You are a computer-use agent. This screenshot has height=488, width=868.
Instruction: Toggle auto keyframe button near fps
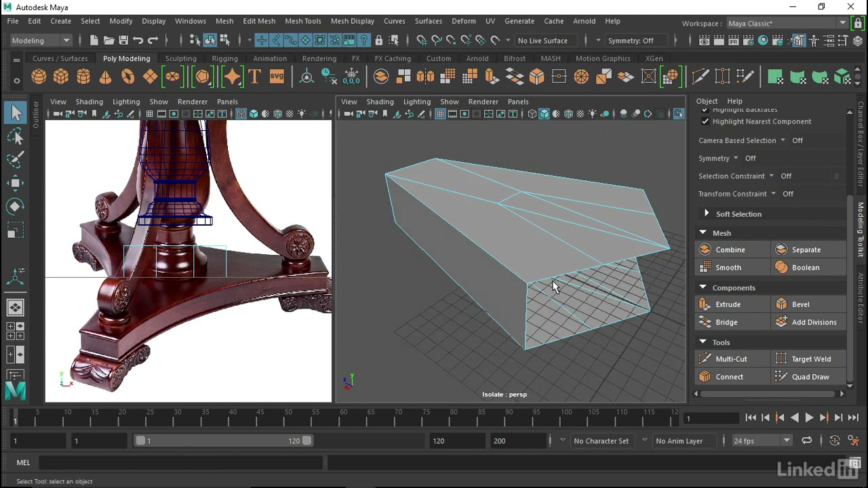pyautogui.click(x=835, y=441)
